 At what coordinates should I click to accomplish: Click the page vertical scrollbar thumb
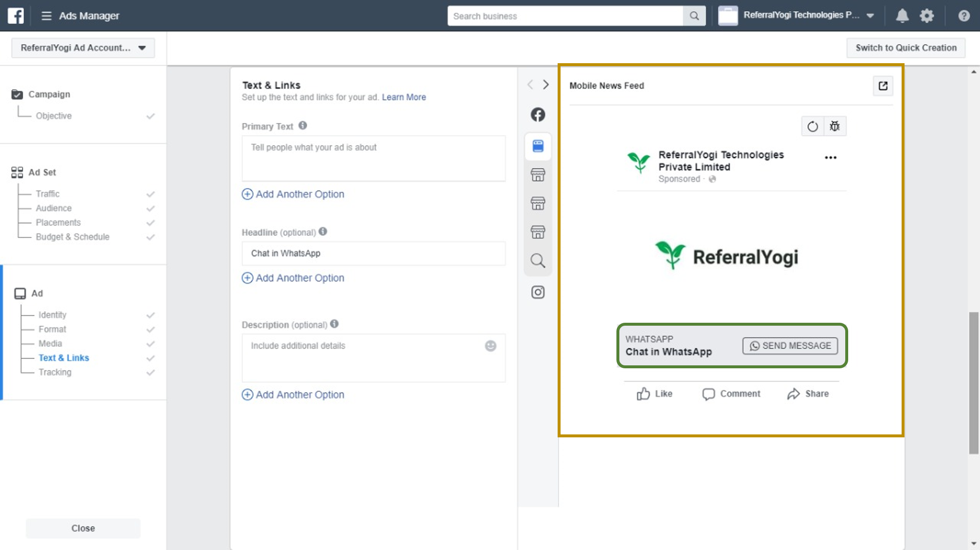[974, 383]
